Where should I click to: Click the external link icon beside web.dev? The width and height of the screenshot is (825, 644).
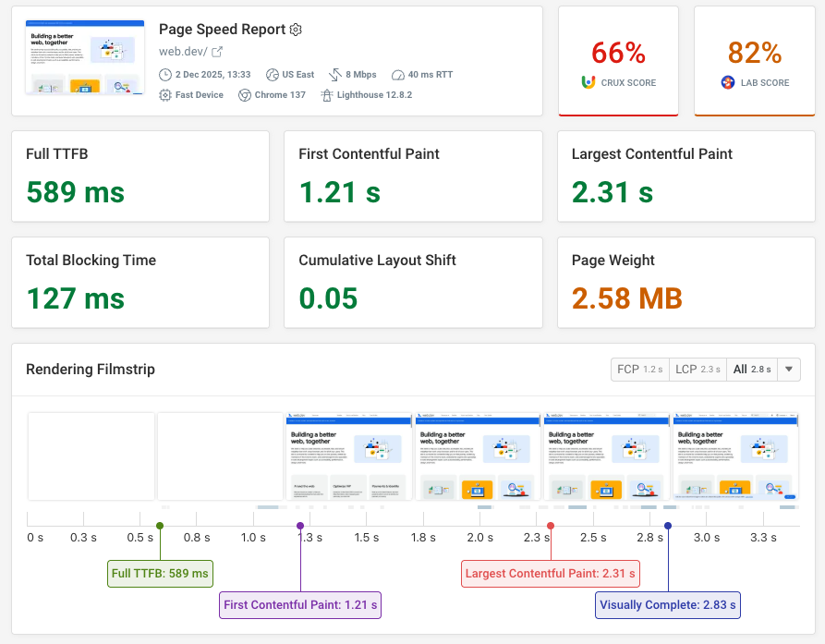coord(218,51)
